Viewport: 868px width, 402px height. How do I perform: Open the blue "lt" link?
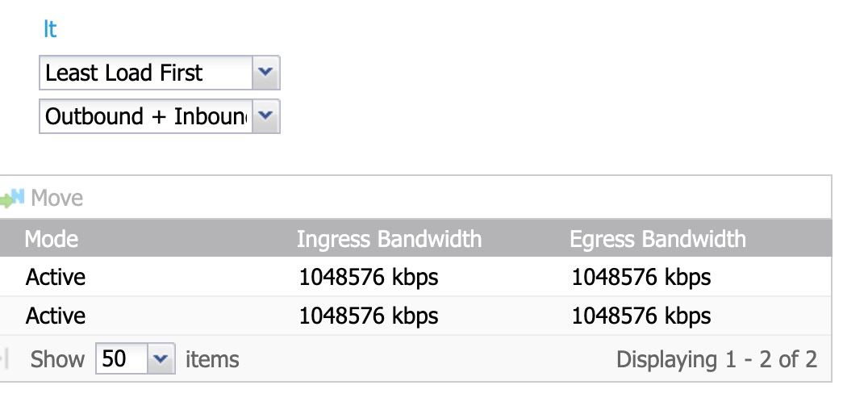49,29
